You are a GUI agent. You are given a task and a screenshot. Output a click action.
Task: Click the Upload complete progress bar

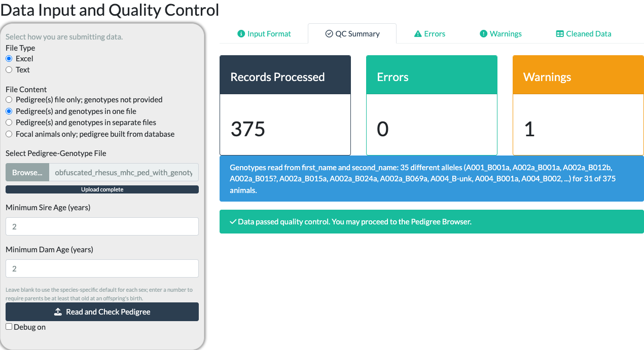pos(102,189)
